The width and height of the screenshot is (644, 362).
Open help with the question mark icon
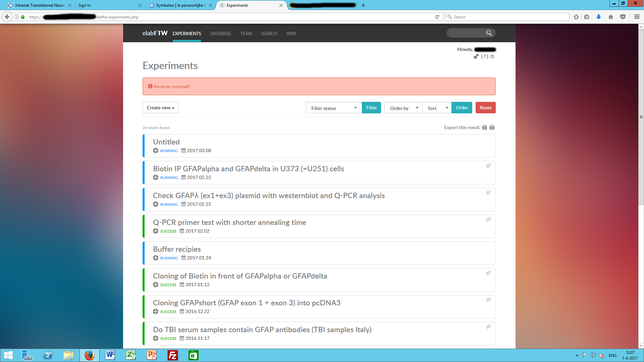(x=484, y=56)
